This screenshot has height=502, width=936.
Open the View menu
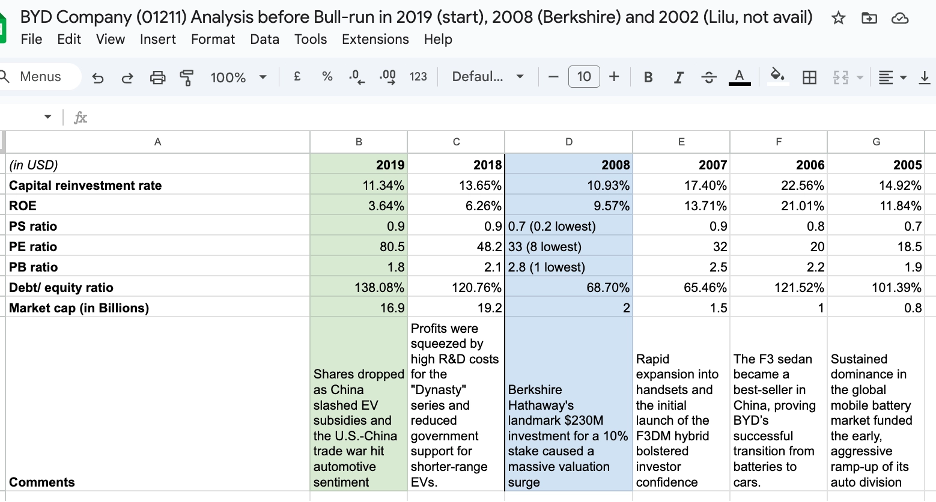(x=110, y=39)
